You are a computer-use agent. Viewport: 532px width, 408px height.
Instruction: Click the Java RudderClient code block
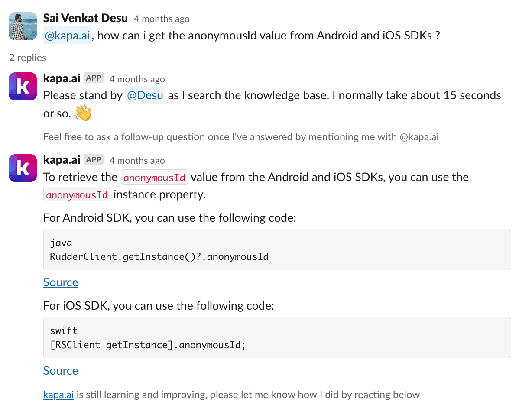pos(277,250)
